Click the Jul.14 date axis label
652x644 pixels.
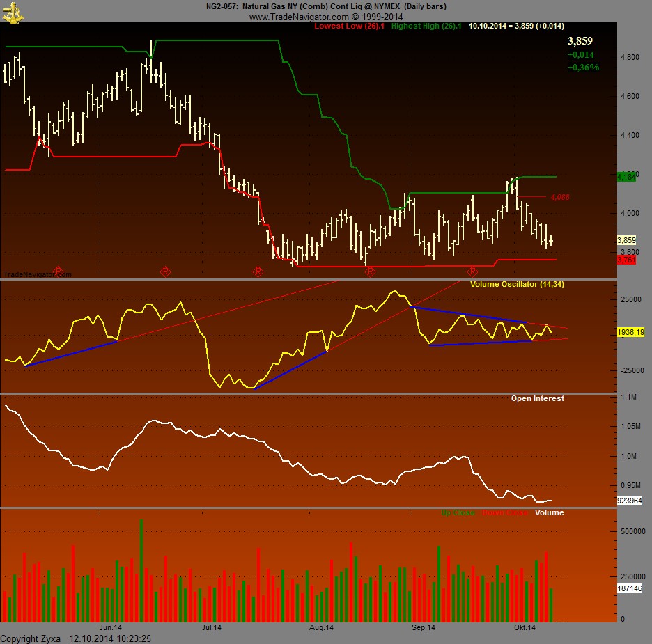point(212,627)
